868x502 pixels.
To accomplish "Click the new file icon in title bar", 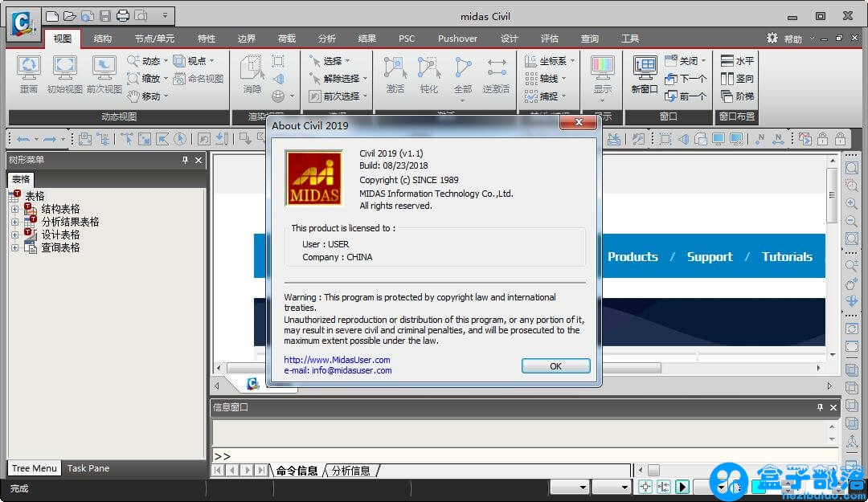I will (x=52, y=15).
